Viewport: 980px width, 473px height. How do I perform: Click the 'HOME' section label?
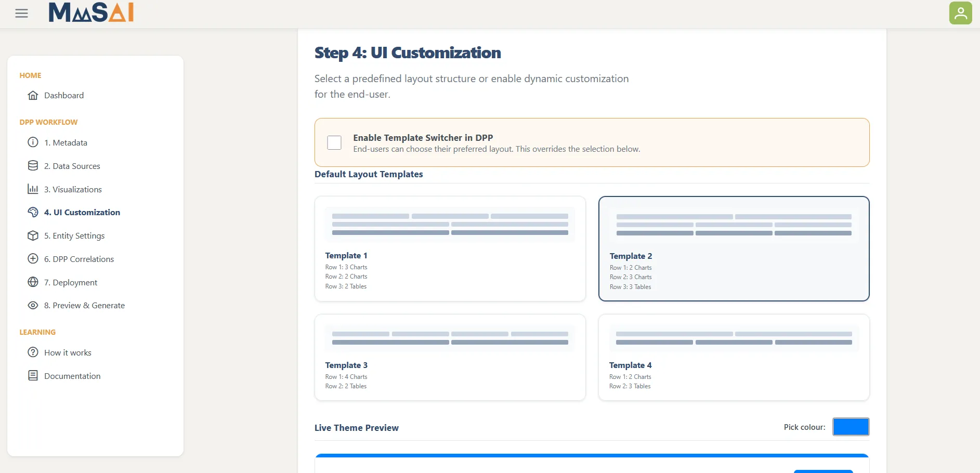30,75
